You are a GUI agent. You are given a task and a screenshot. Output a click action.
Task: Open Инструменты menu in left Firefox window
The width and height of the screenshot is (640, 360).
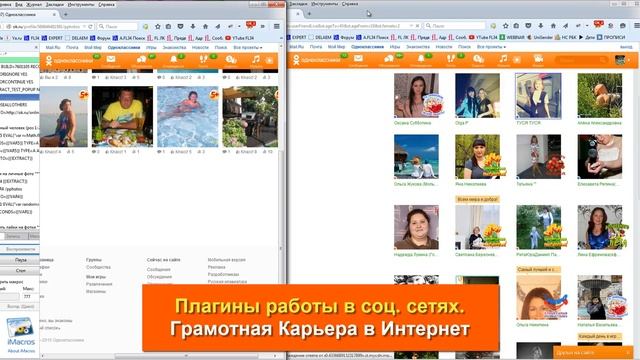[x=81, y=4]
